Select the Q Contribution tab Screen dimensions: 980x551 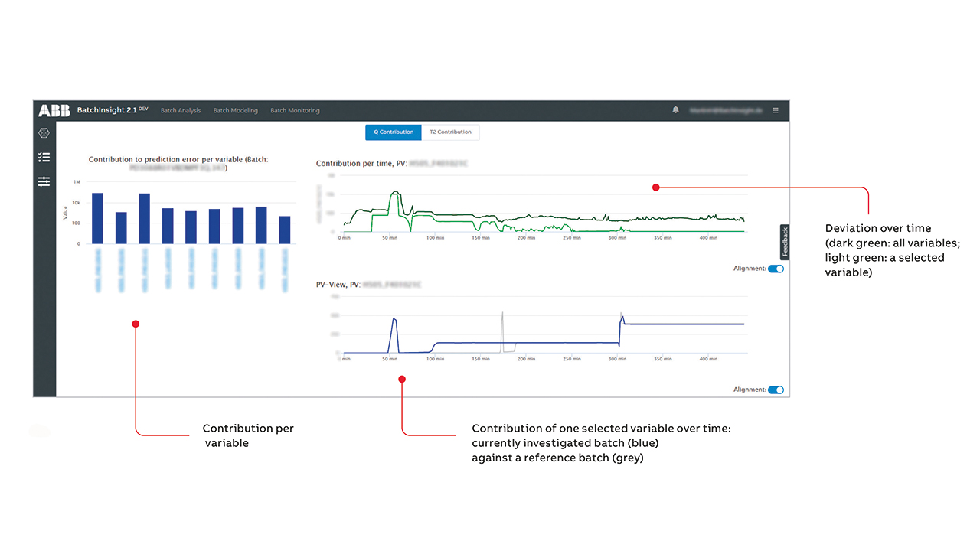pyautogui.click(x=394, y=132)
